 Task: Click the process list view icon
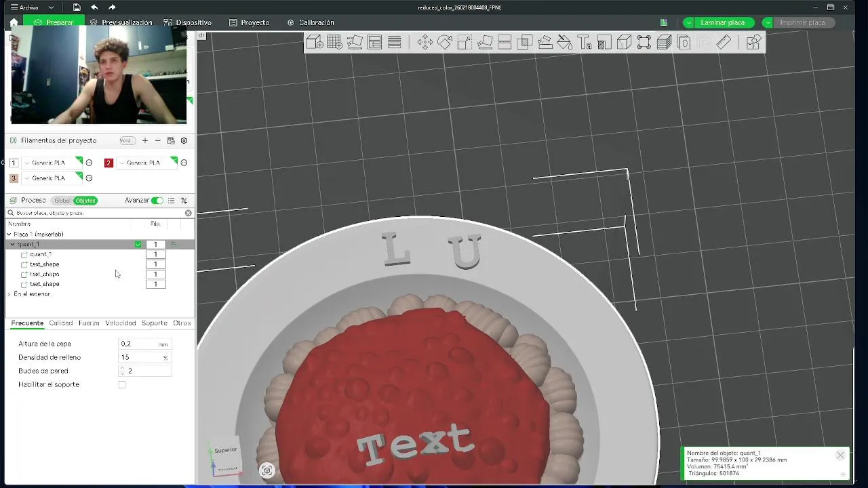click(171, 201)
